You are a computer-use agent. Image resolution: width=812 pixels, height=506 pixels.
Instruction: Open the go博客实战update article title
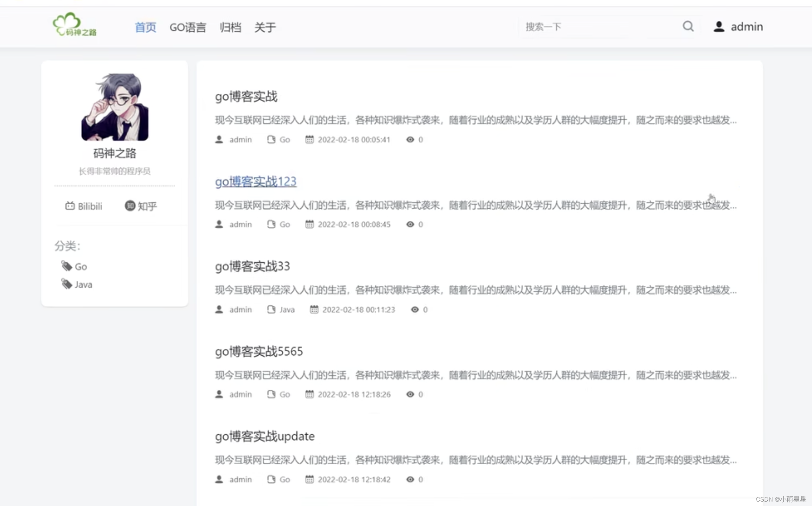tap(265, 436)
